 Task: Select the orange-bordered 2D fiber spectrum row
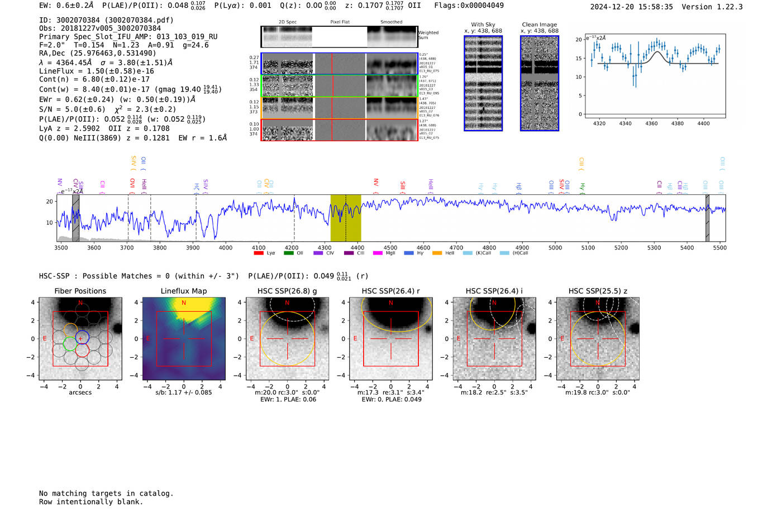click(x=339, y=108)
